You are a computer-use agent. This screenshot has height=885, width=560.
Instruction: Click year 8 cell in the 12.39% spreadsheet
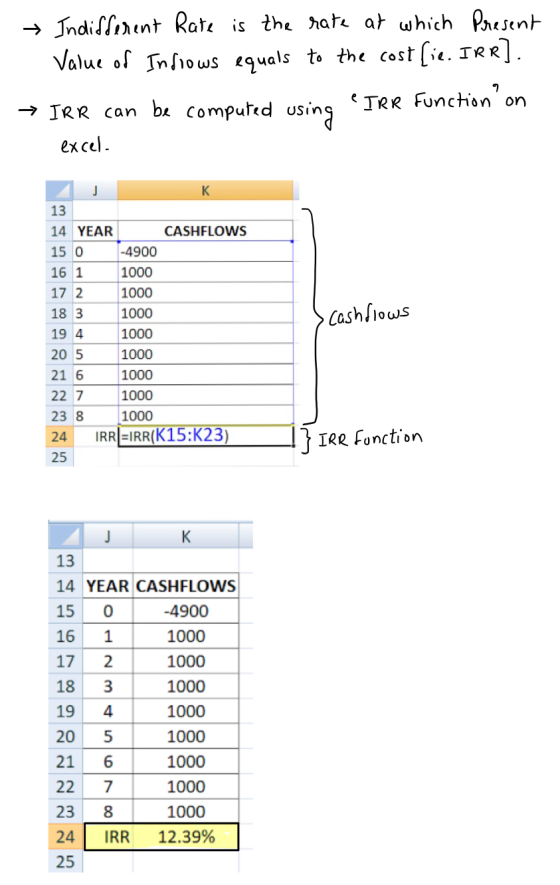(108, 812)
